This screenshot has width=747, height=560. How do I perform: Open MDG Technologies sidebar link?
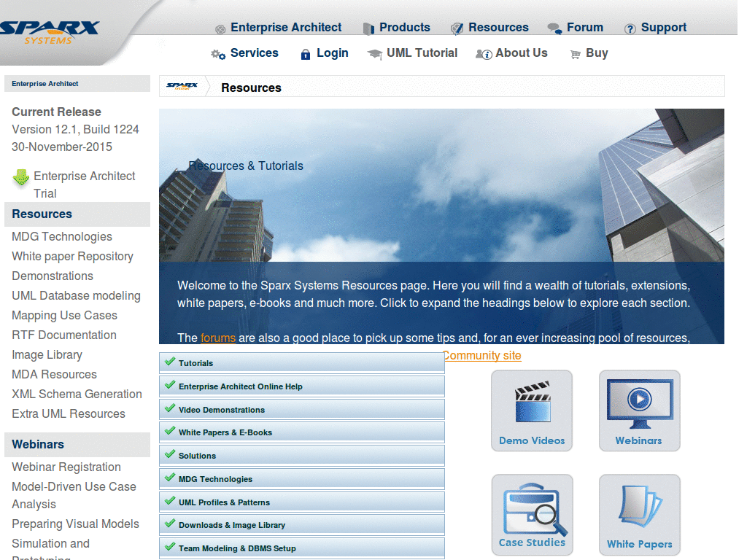click(62, 237)
